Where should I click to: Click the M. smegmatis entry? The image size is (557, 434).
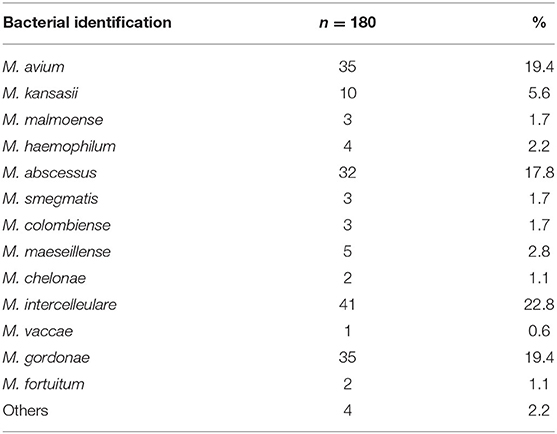point(50,199)
